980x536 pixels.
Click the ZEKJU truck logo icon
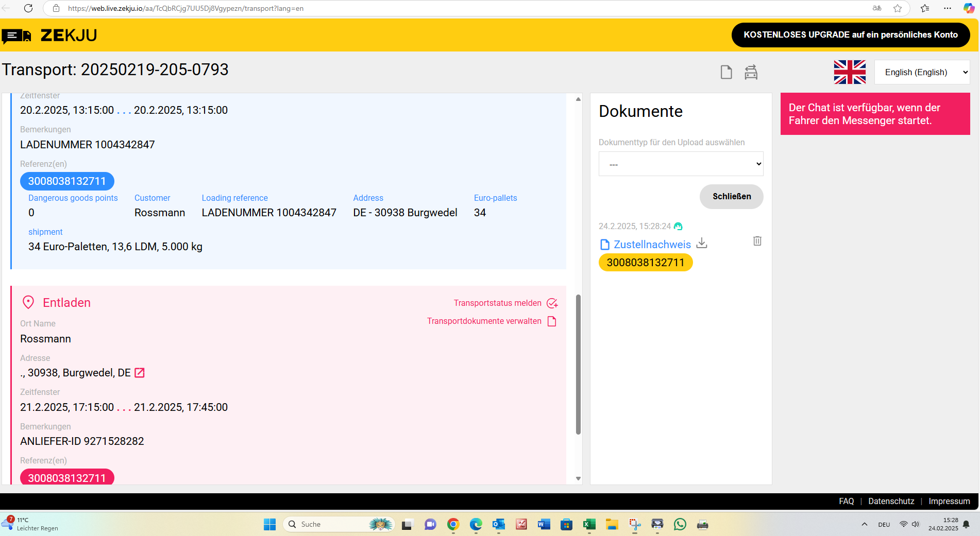pos(16,36)
